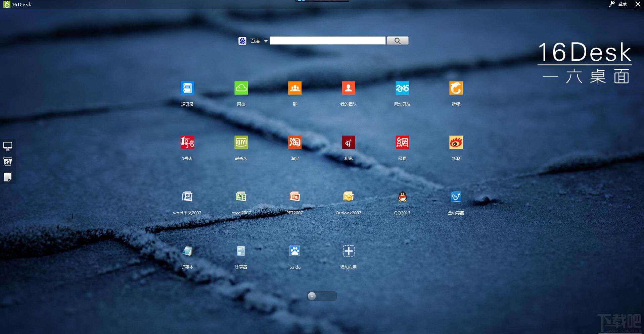This screenshot has width=644, height=334.
Task: Launch the 爱奇艺 iQIYI icon
Action: point(241,143)
